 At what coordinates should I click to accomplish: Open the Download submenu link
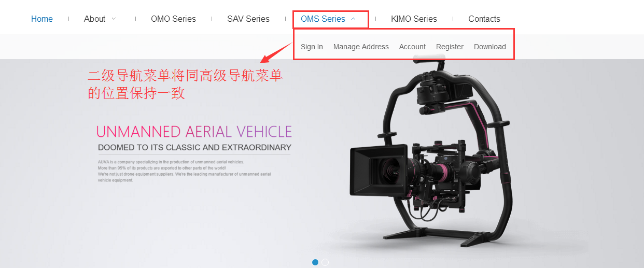(x=490, y=47)
